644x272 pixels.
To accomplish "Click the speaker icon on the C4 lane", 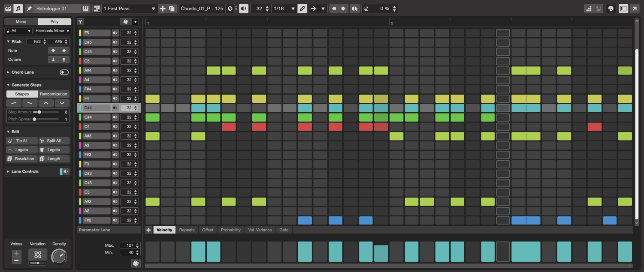I will pyautogui.click(x=115, y=127).
